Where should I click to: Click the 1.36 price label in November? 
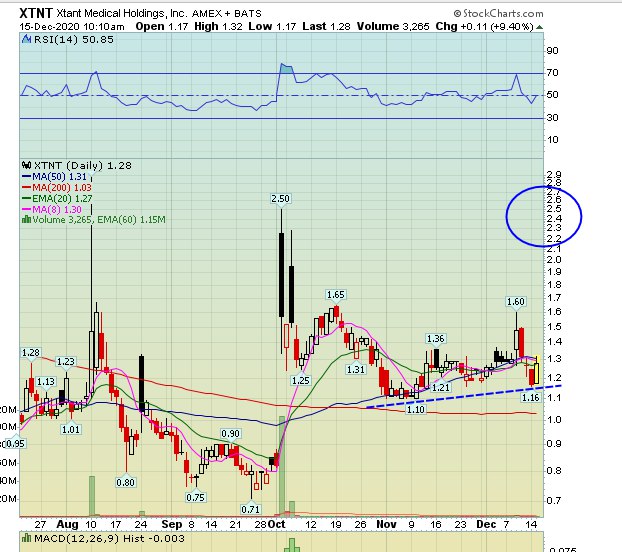[x=436, y=339]
